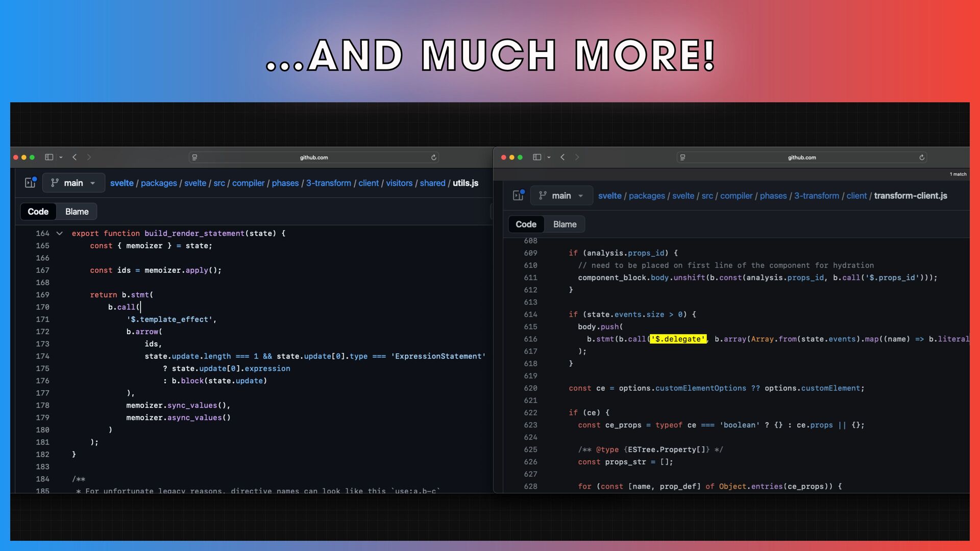
Task: Open 'visitors' breadcrumb link
Action: [x=399, y=183]
